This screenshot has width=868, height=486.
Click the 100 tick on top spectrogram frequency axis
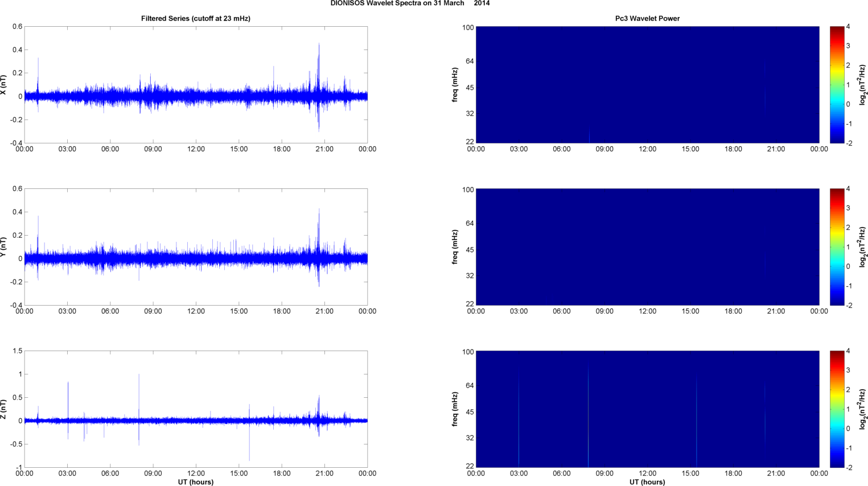click(x=468, y=27)
